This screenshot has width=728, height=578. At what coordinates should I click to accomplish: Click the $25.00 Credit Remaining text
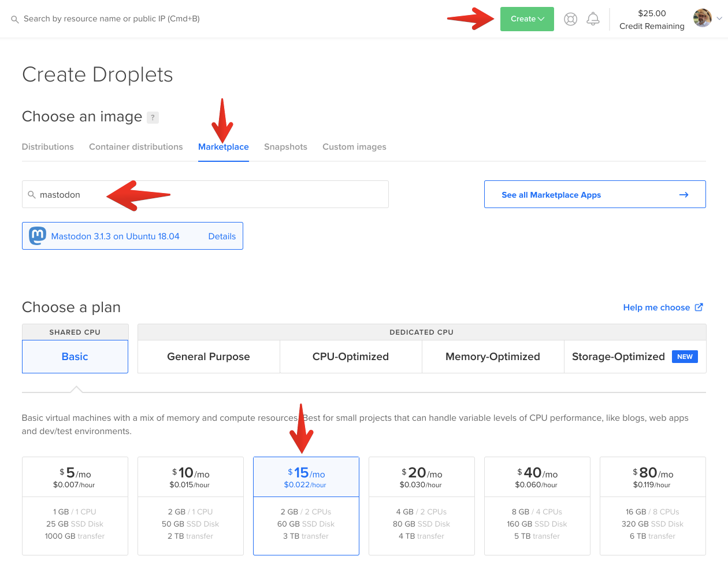pyautogui.click(x=652, y=20)
